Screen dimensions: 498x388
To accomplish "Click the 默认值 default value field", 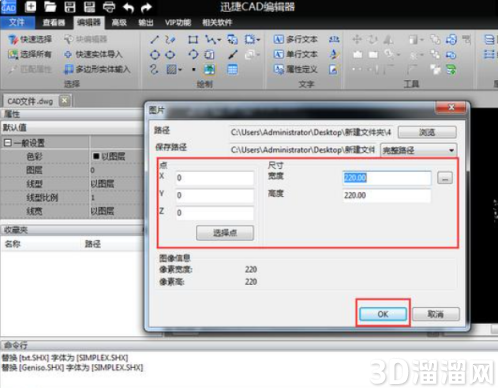I will tap(72, 127).
